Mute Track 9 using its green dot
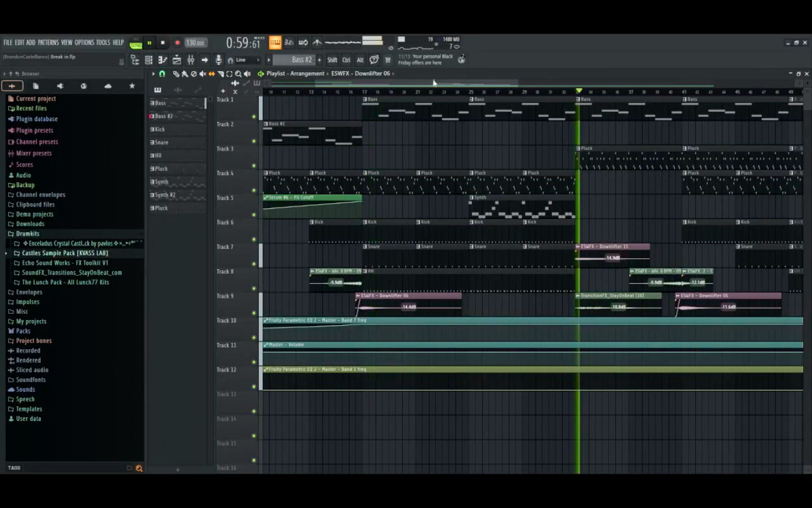The height and width of the screenshot is (508, 812). point(254,313)
